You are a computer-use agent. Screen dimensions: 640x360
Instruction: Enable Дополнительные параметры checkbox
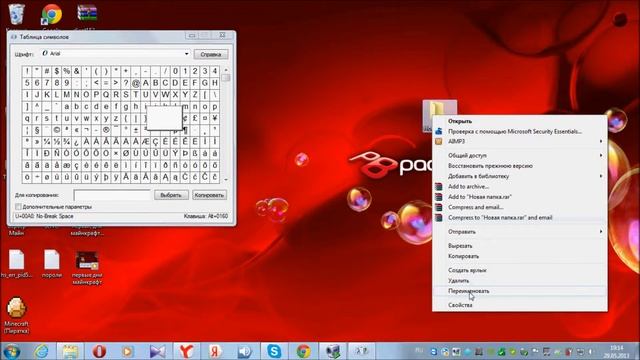pyautogui.click(x=18, y=207)
